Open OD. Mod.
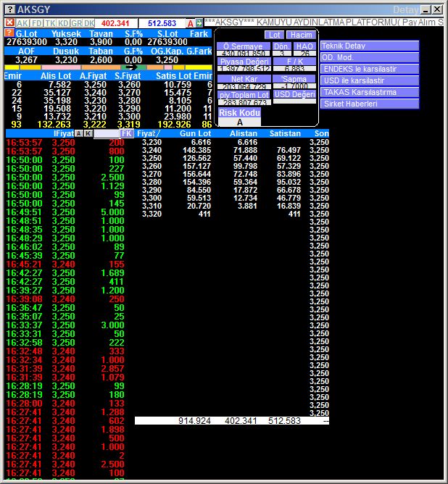448x484 pixels. [x=370, y=57]
